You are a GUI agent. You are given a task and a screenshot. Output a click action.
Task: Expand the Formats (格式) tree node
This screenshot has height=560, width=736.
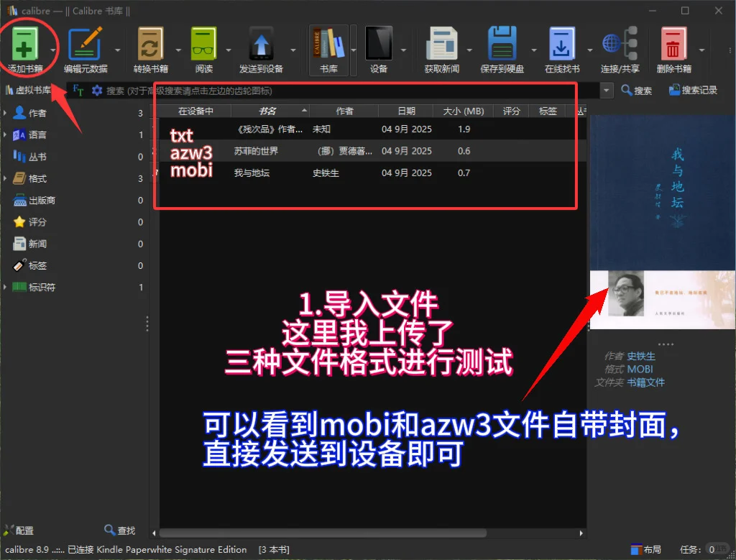tap(5, 178)
